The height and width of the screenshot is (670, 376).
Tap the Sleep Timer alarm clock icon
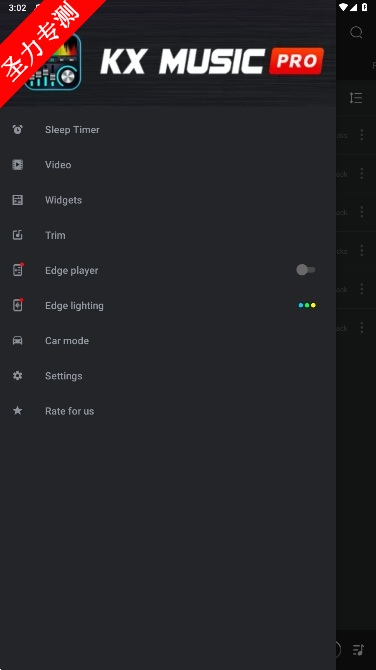[18, 129]
